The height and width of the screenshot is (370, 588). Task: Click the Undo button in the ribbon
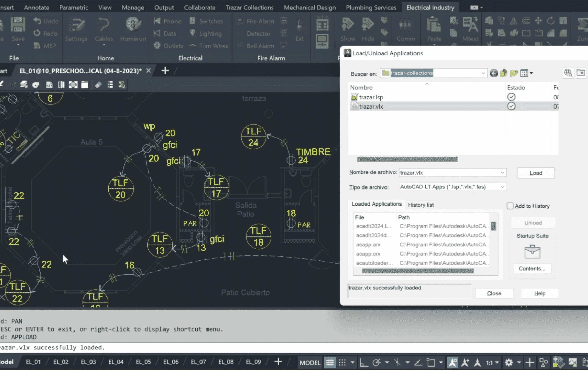[46, 21]
